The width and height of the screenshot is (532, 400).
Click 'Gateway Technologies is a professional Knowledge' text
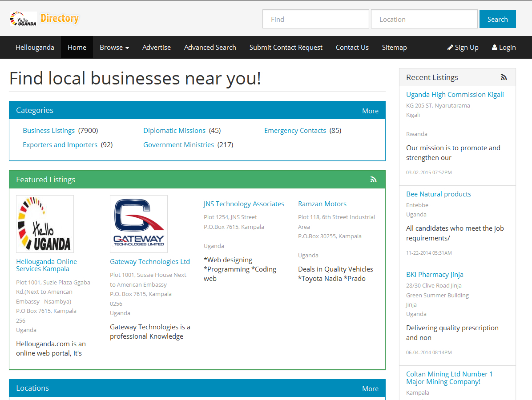[x=150, y=332]
